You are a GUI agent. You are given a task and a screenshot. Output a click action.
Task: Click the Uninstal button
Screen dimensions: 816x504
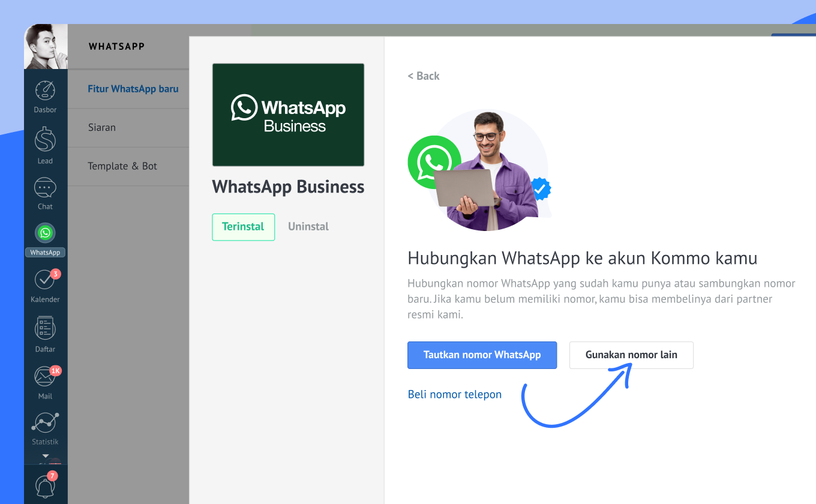pos(308,227)
